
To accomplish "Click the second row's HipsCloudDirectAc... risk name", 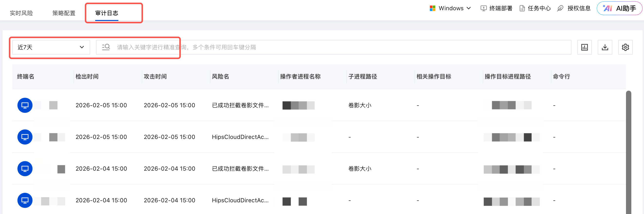I will (x=240, y=137).
